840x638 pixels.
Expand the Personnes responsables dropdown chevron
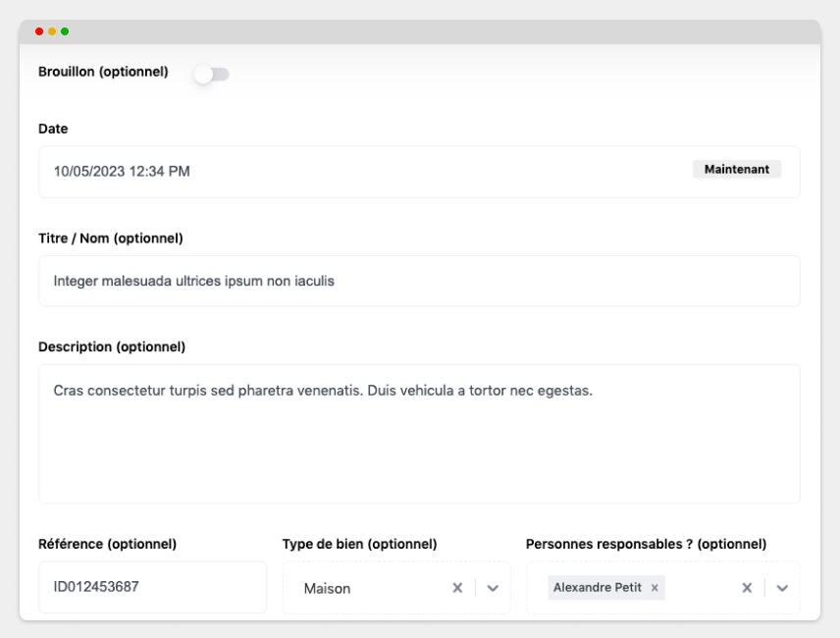tap(782, 588)
